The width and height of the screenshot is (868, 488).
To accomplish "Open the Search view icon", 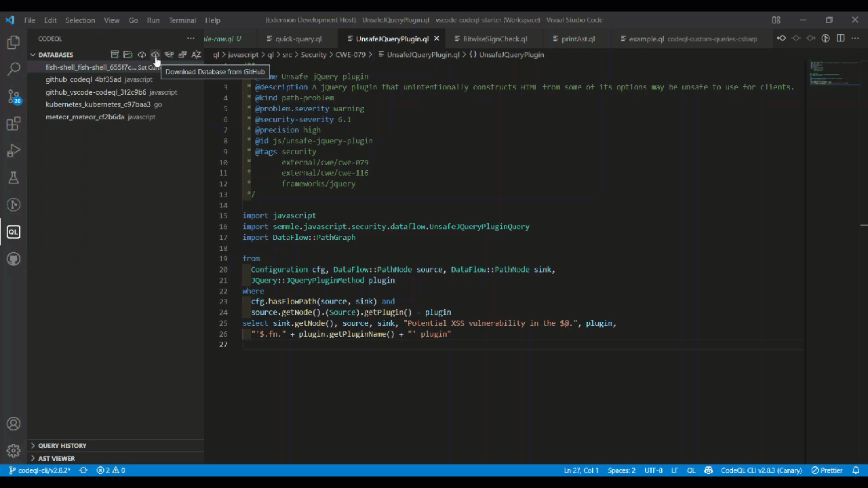I will click(14, 69).
